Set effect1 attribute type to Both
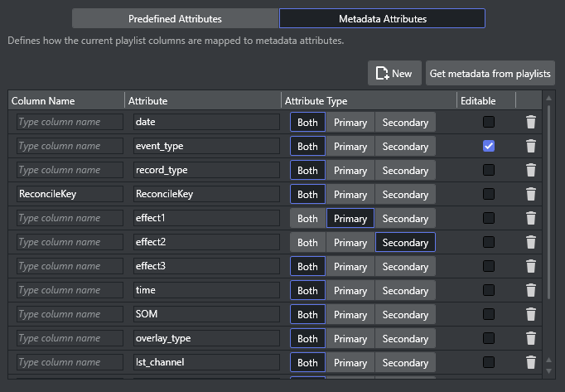565x392 pixels. pos(307,219)
